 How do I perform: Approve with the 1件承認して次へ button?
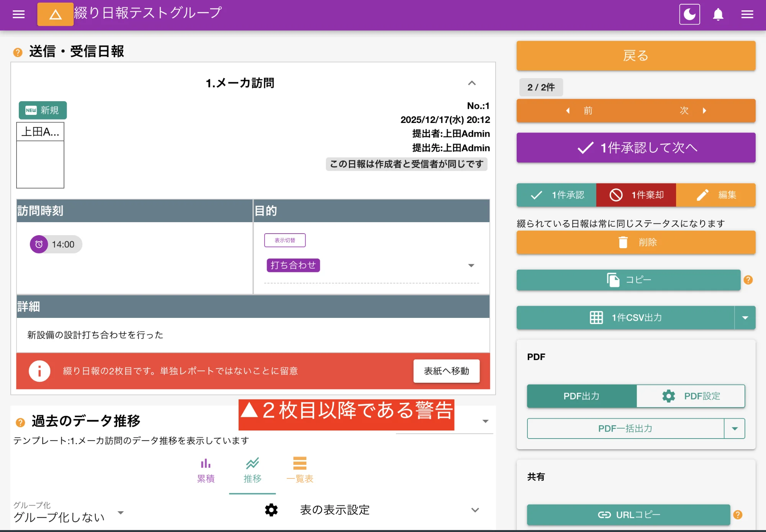635,147
